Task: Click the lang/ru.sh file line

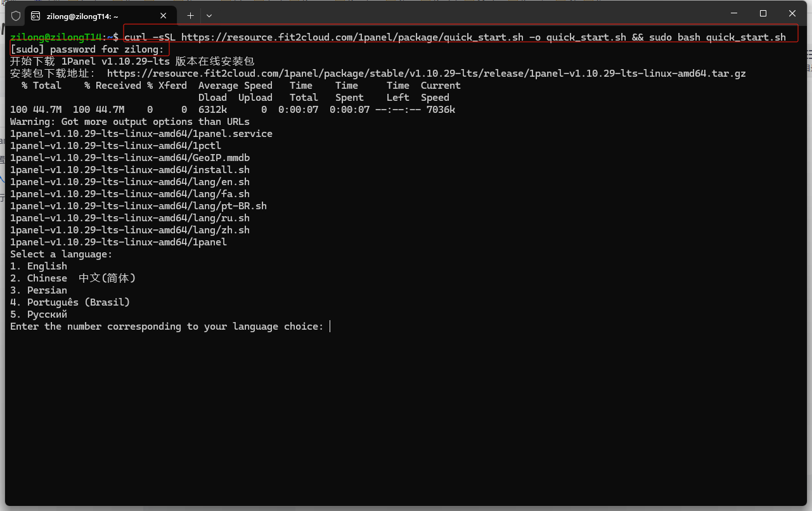Action: tap(130, 218)
